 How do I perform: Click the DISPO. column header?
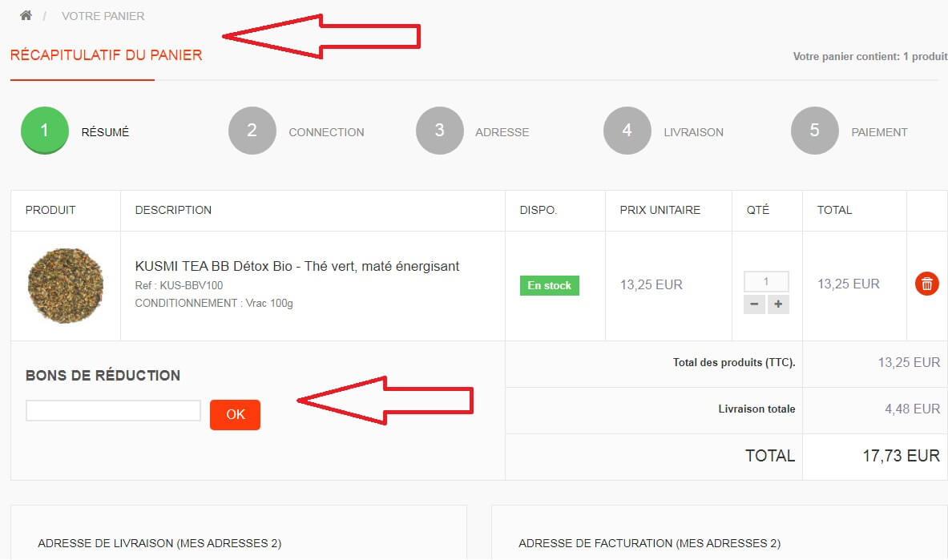538,210
